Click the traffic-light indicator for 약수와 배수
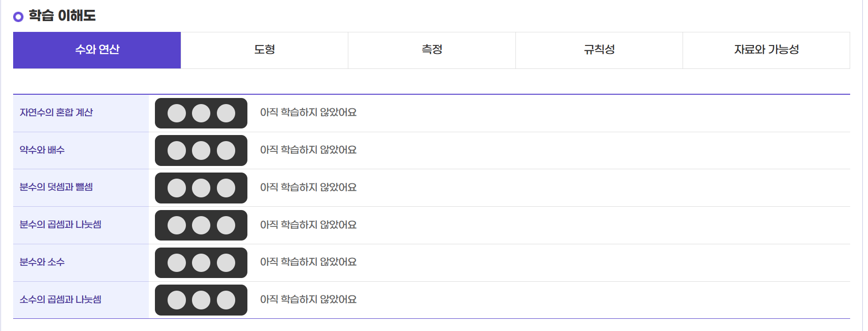The image size is (868, 331). pyautogui.click(x=201, y=150)
